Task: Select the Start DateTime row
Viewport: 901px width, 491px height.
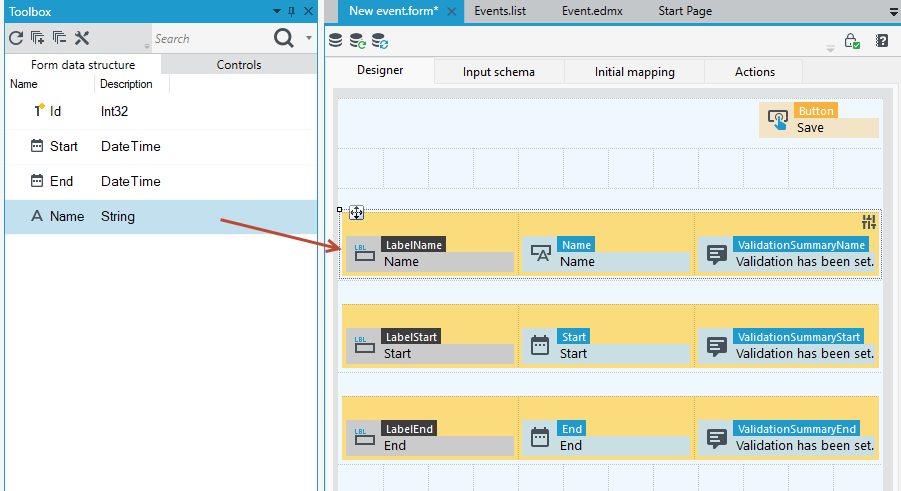Action: 161,147
